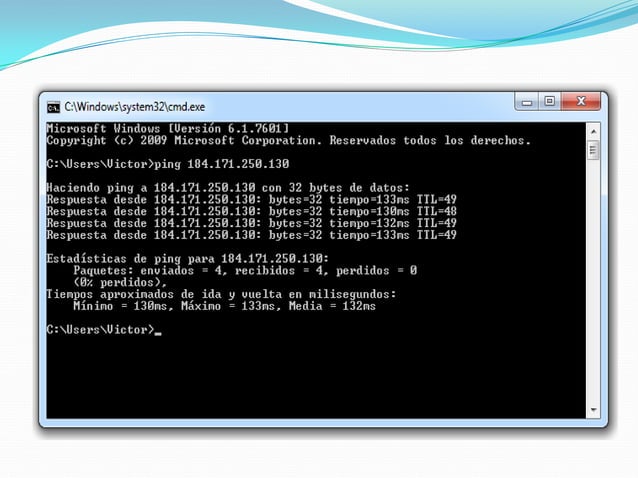Screen dimensions: 638x478
Task: Click the last prompt C:\Users\Victor> with cursor
Action: pos(104,329)
